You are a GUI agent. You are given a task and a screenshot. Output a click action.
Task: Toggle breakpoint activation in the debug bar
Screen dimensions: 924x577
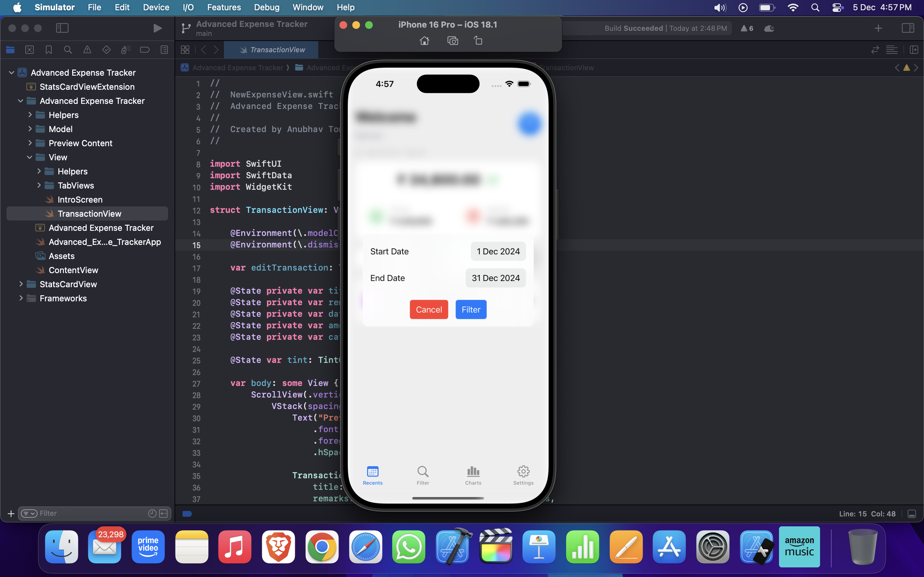187,514
